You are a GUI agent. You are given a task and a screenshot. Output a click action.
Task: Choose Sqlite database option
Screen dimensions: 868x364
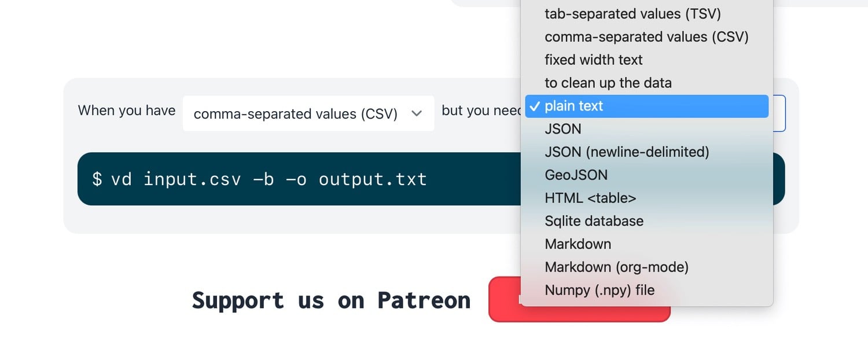(x=647, y=221)
